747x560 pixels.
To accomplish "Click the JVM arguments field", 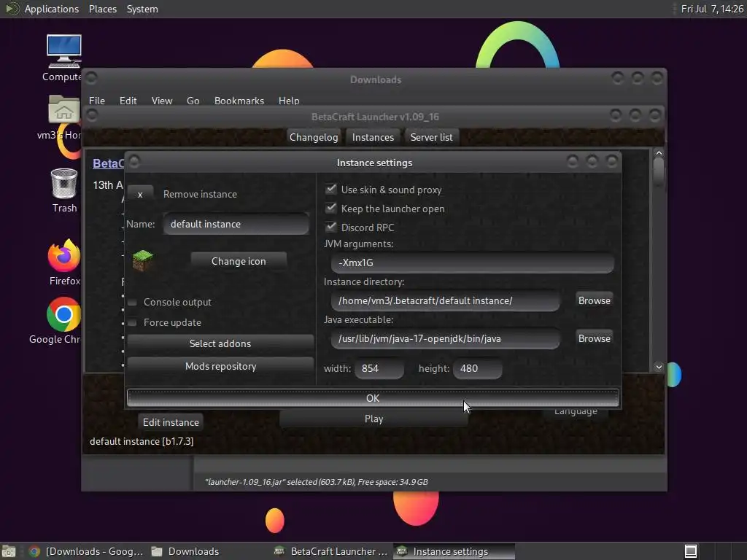I will tap(473, 262).
